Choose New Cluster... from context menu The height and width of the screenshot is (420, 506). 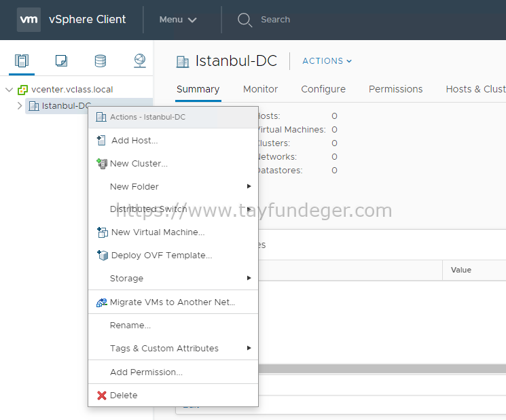173,164
